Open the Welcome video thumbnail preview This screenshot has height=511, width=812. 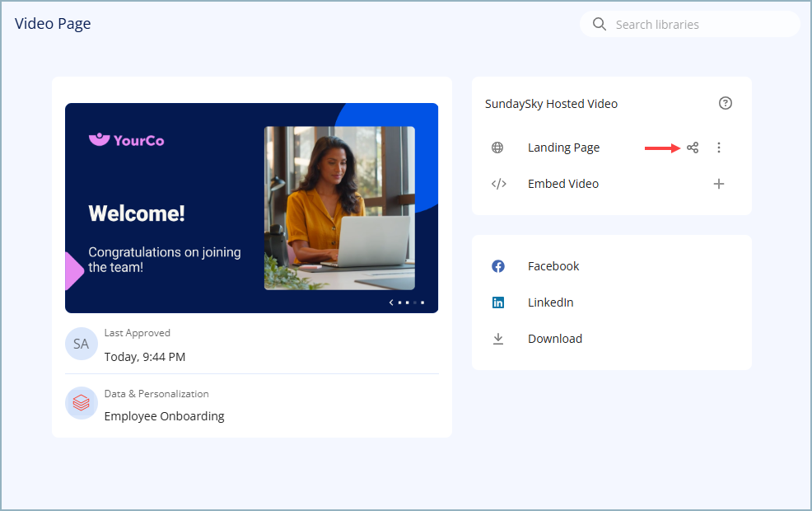(x=251, y=208)
